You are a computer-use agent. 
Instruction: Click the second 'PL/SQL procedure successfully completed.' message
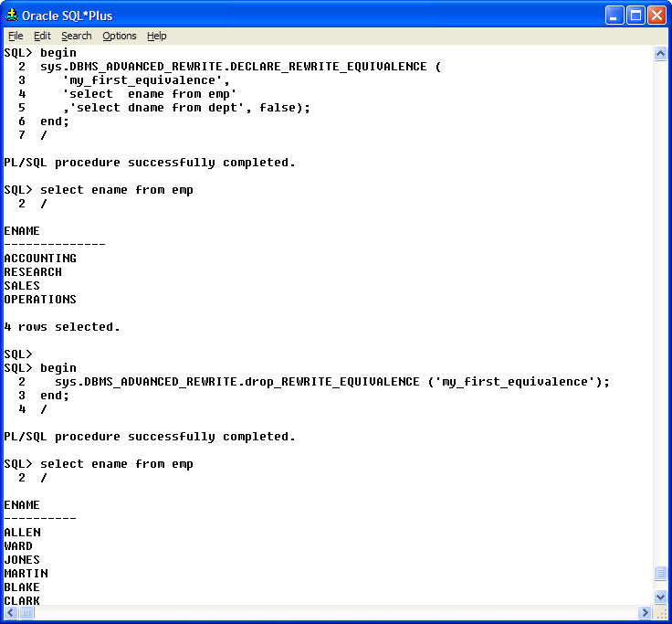(x=150, y=437)
